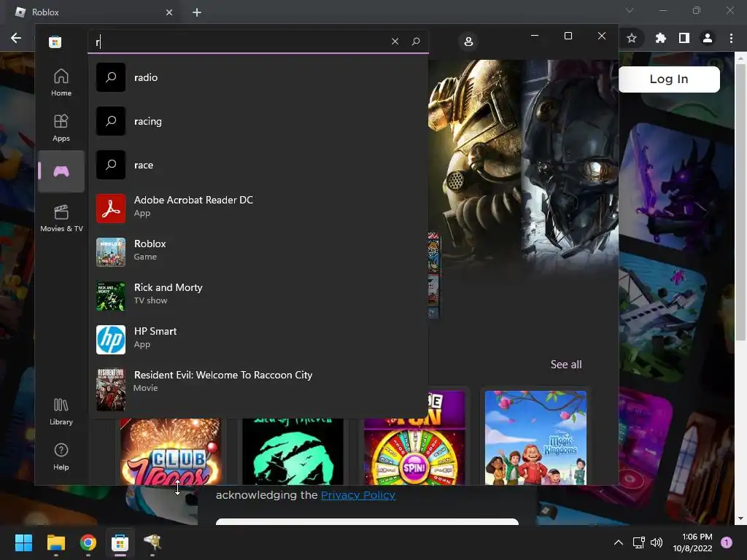The height and width of the screenshot is (560, 747).
Task: Close the Roblox tab in Chrome
Action: (169, 12)
